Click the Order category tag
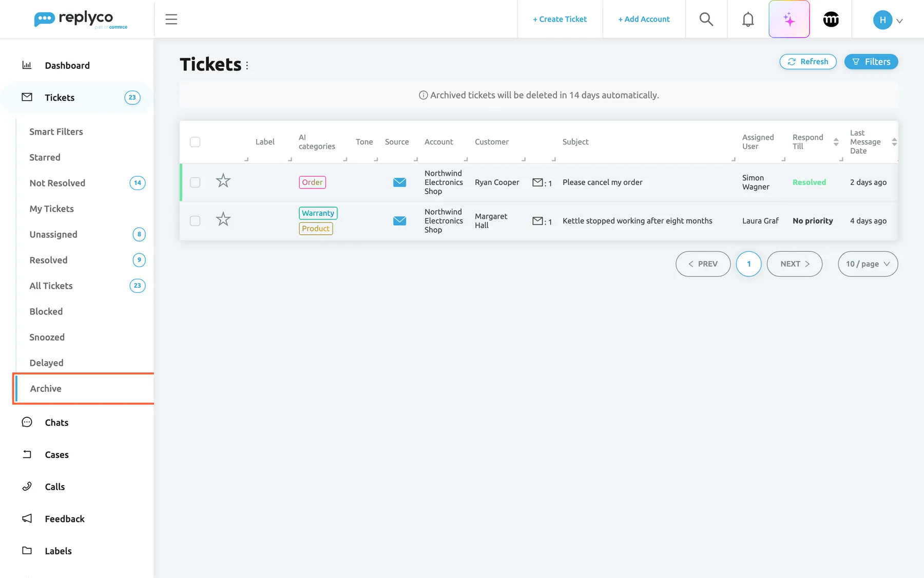Image resolution: width=924 pixels, height=578 pixels. [x=313, y=182]
